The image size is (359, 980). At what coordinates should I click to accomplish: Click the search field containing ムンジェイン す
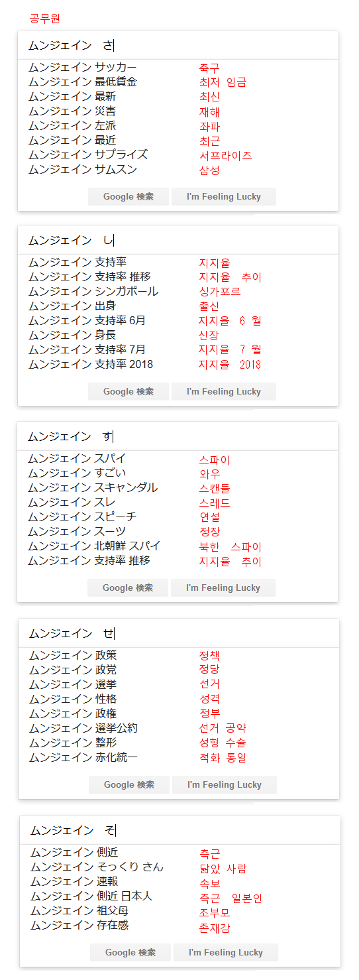[x=178, y=436]
